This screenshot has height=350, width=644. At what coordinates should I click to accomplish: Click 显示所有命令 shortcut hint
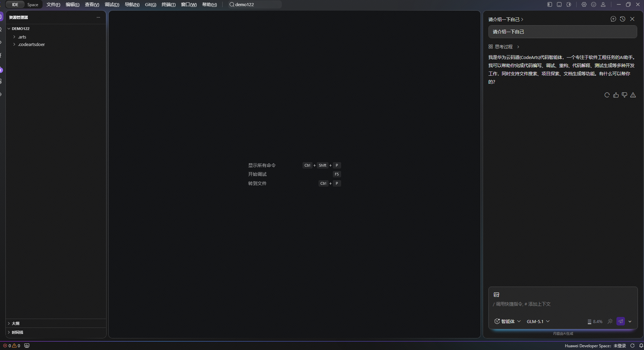(x=262, y=165)
